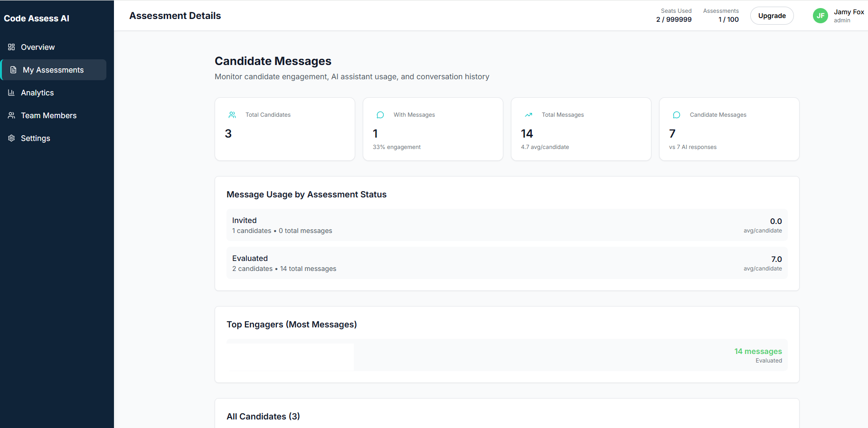
Task: Click the Team Members people icon
Action: (11, 115)
